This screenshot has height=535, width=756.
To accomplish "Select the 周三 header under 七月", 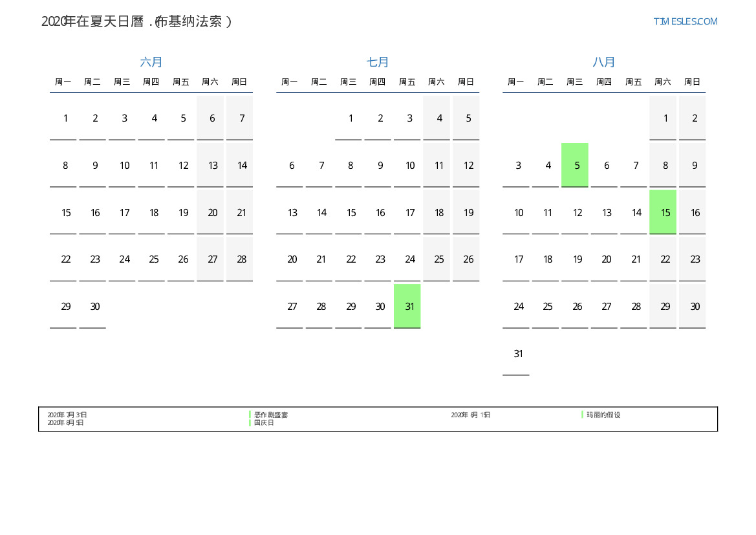I will (349, 82).
